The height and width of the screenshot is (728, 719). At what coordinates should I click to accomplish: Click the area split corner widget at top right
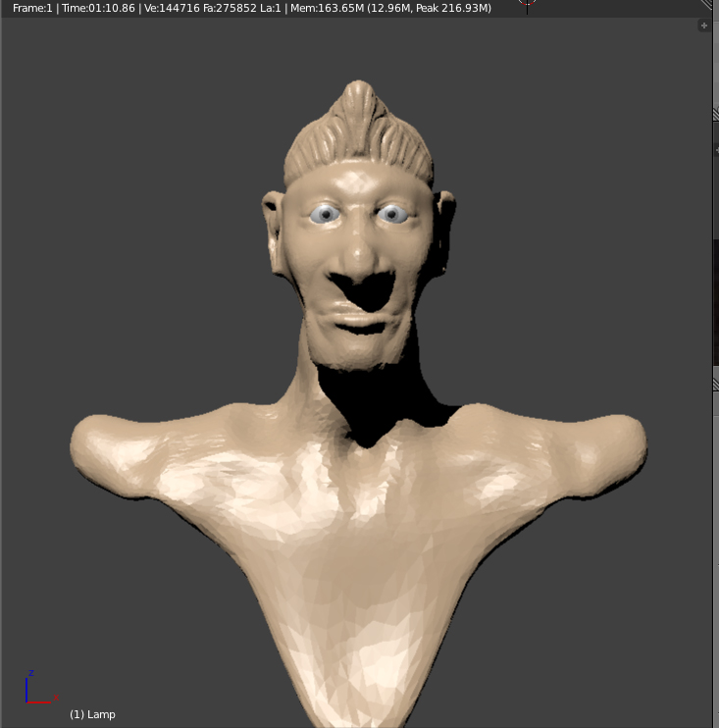(706, 4)
